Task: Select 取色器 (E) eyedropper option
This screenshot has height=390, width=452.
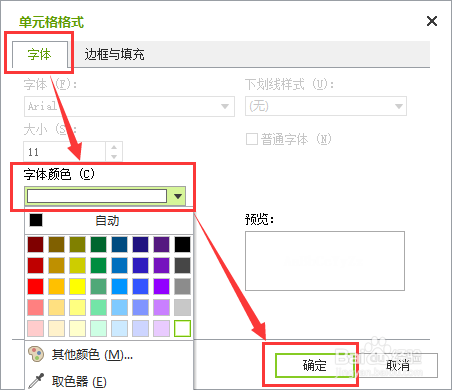Action: pos(79,381)
